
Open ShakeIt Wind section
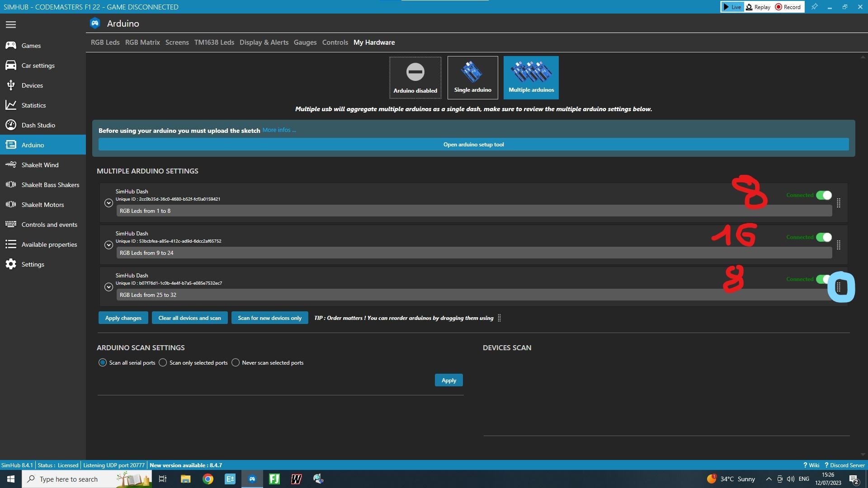point(43,165)
